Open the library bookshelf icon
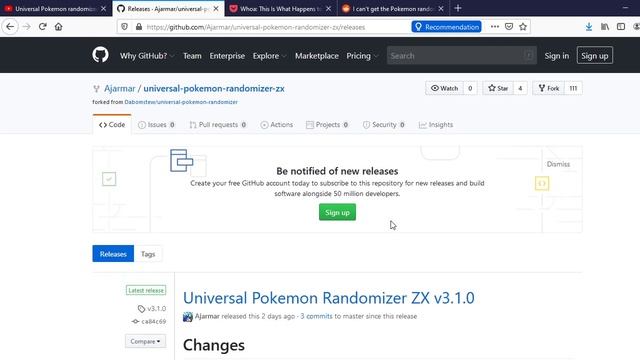 click(x=605, y=27)
